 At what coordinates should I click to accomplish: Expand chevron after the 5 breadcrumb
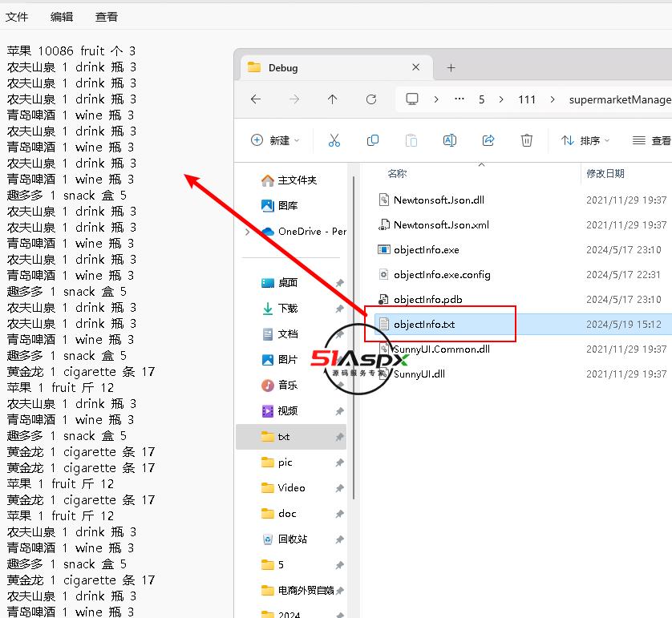click(501, 99)
